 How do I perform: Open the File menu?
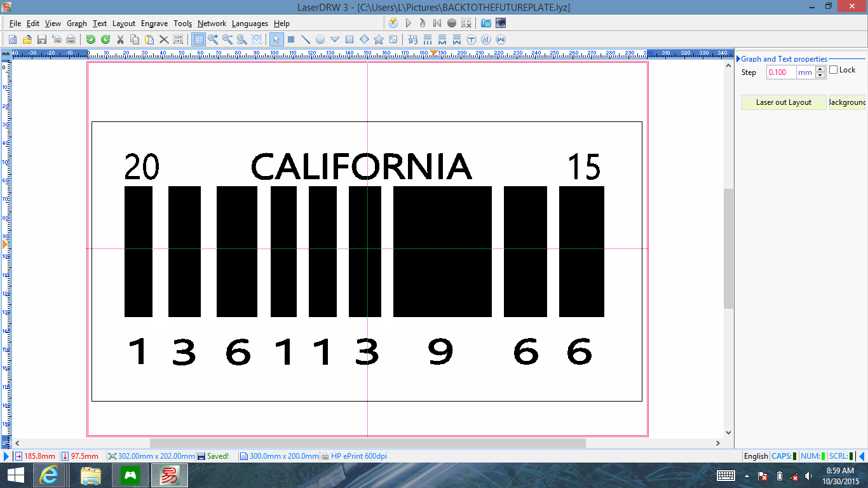15,24
